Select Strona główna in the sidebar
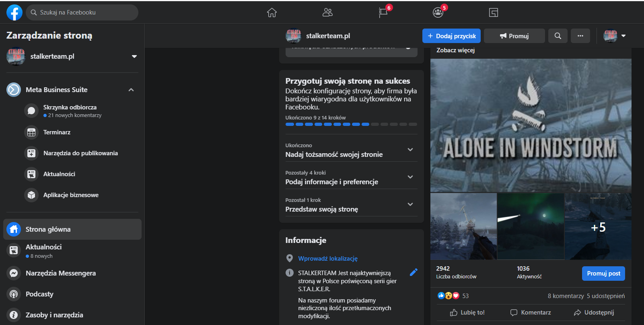644x325 pixels. pos(72,229)
